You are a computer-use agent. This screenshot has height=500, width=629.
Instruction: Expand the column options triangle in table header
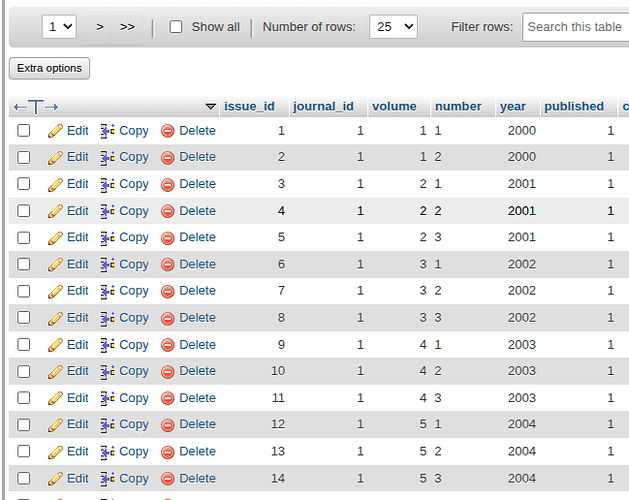click(210, 107)
